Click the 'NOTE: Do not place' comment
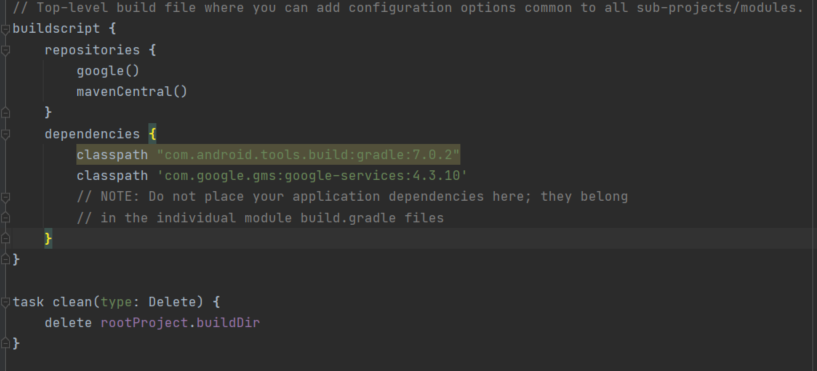 click(x=352, y=196)
